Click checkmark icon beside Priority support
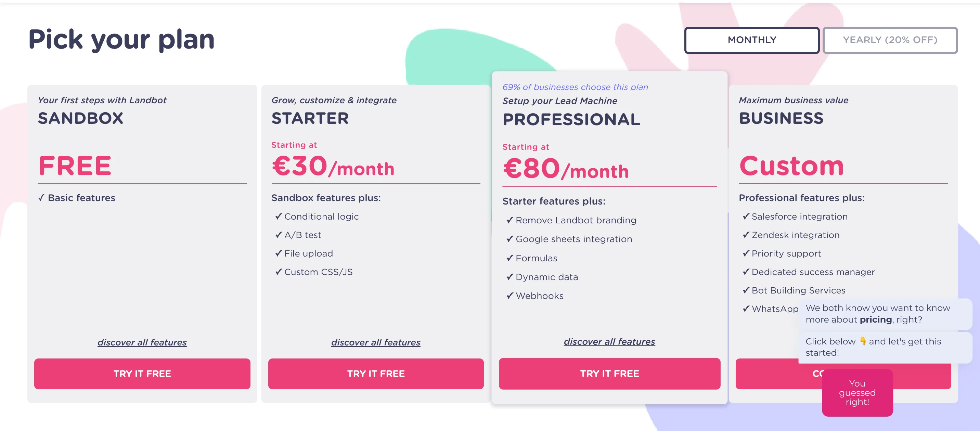The width and height of the screenshot is (980, 431). click(x=746, y=253)
